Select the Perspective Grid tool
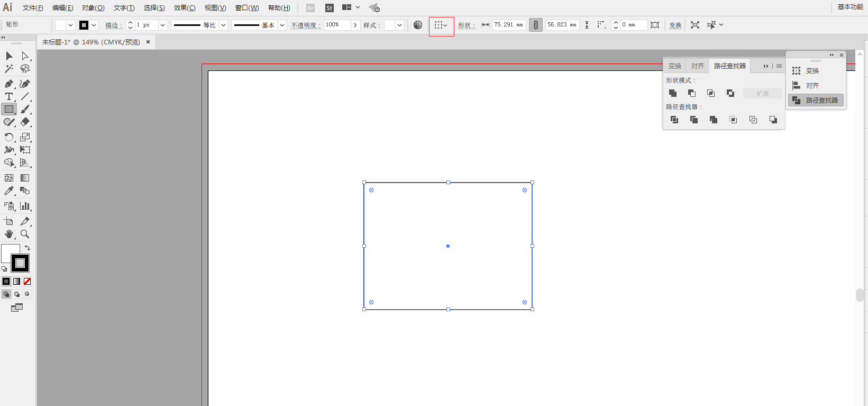The image size is (868, 406). point(25,163)
